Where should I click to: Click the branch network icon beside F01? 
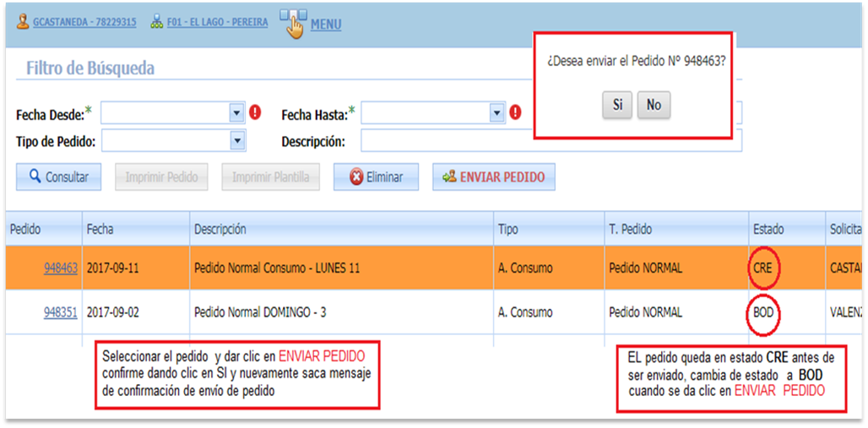click(157, 22)
